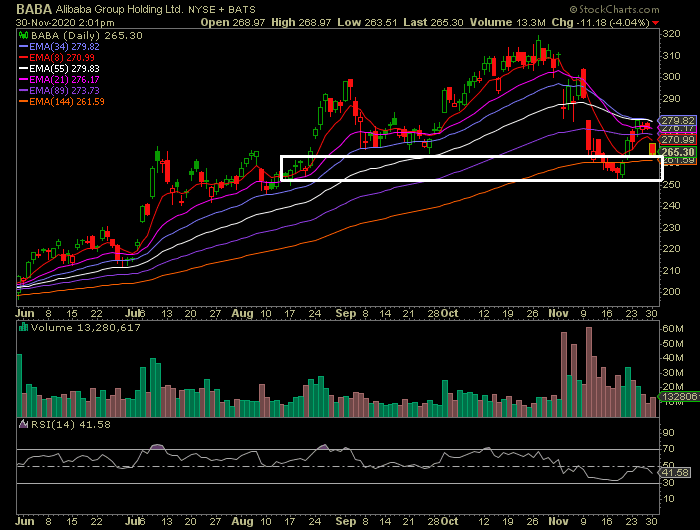This screenshot has height=530, width=700.
Task: Click the RSI indicator icon beside RSI(14)
Action: pos(23,424)
